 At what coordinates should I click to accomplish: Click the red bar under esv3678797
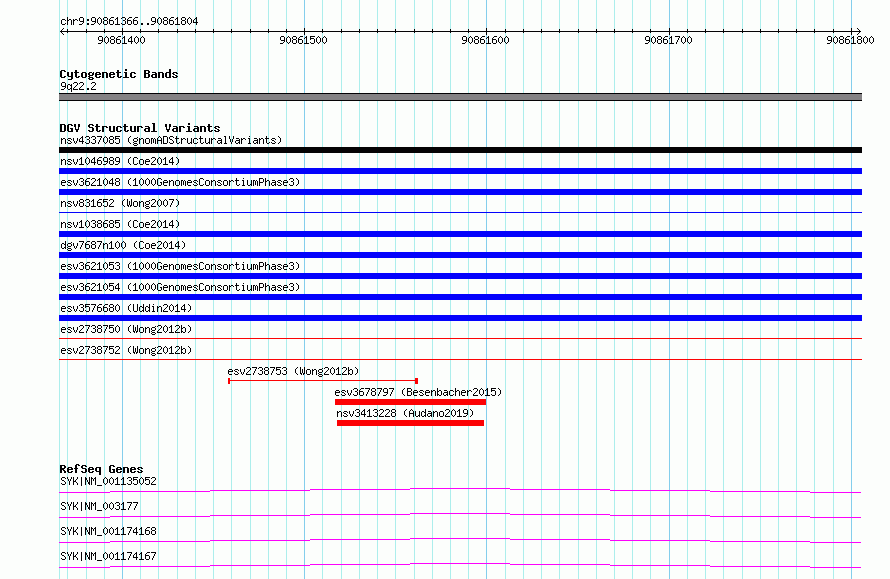click(x=410, y=402)
